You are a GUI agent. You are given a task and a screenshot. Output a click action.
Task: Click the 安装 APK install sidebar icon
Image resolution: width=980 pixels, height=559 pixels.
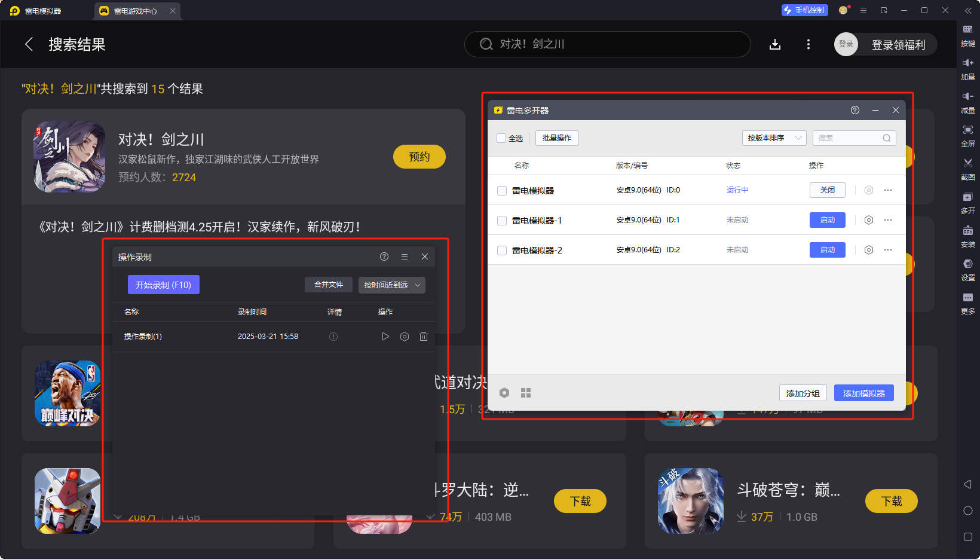coord(967,236)
